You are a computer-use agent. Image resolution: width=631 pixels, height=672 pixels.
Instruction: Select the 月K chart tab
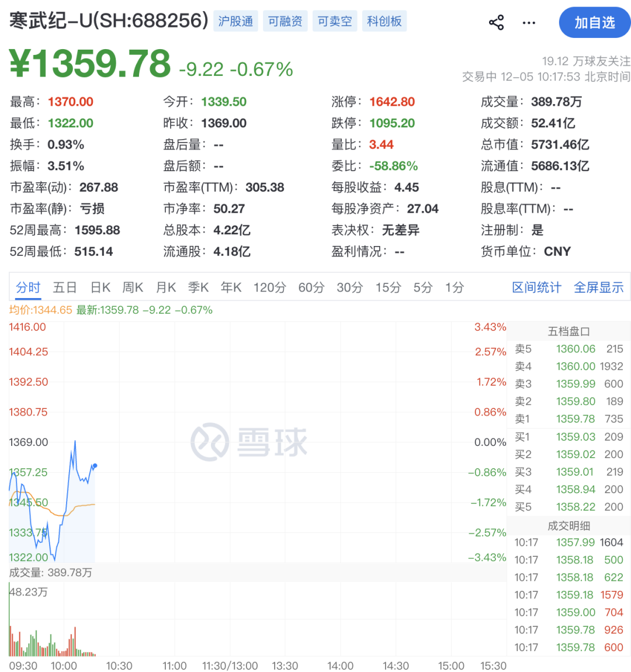[x=166, y=287]
